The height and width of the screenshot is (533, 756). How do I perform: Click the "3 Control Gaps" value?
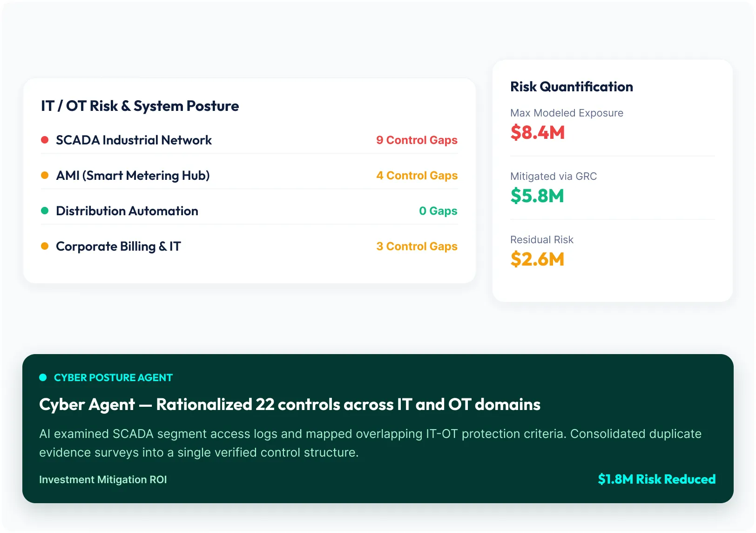pos(417,246)
